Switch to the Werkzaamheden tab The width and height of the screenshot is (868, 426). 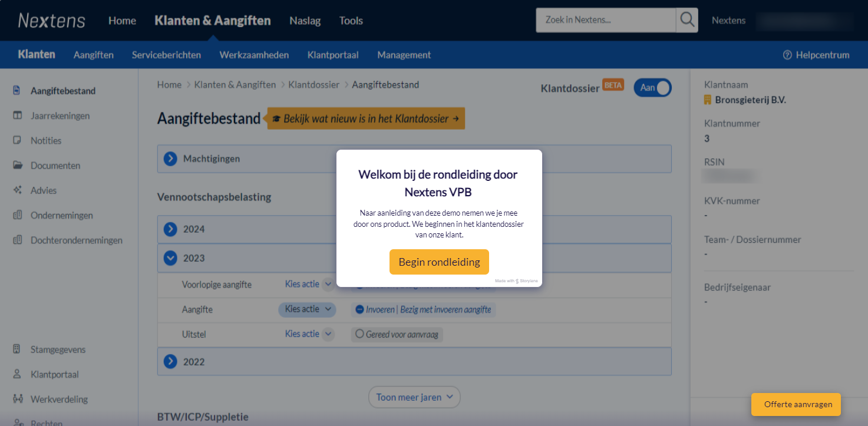pos(254,55)
